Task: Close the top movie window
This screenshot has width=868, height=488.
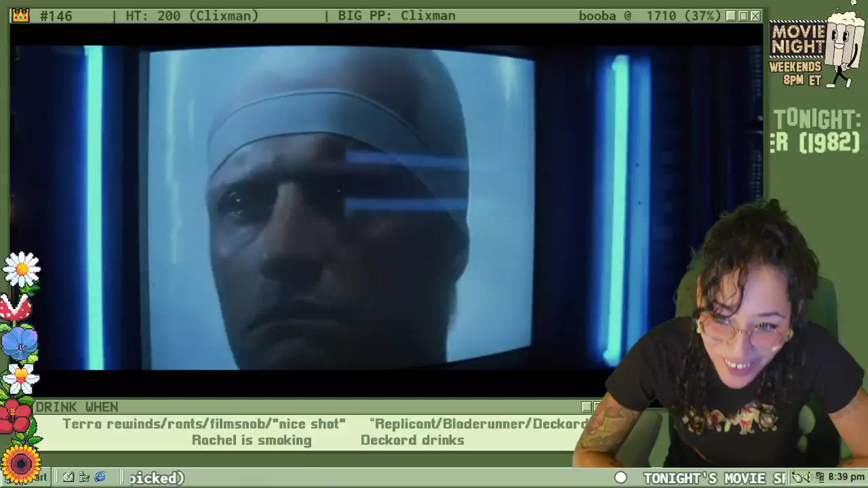Action: click(x=755, y=16)
